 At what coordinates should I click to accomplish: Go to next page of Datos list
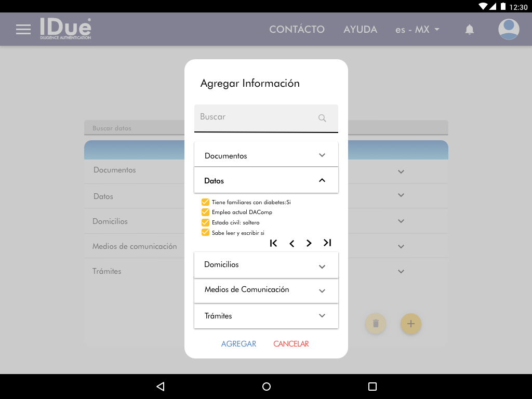[309, 243]
